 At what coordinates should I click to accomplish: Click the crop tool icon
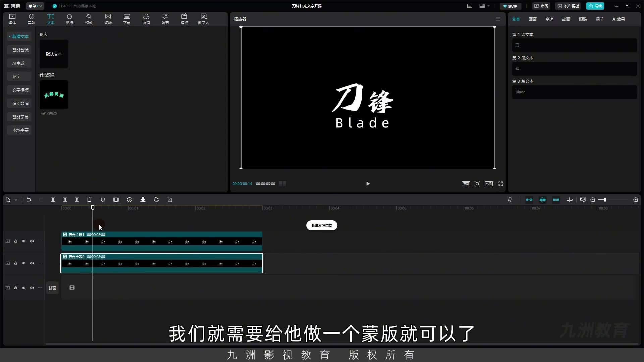pyautogui.click(x=170, y=200)
